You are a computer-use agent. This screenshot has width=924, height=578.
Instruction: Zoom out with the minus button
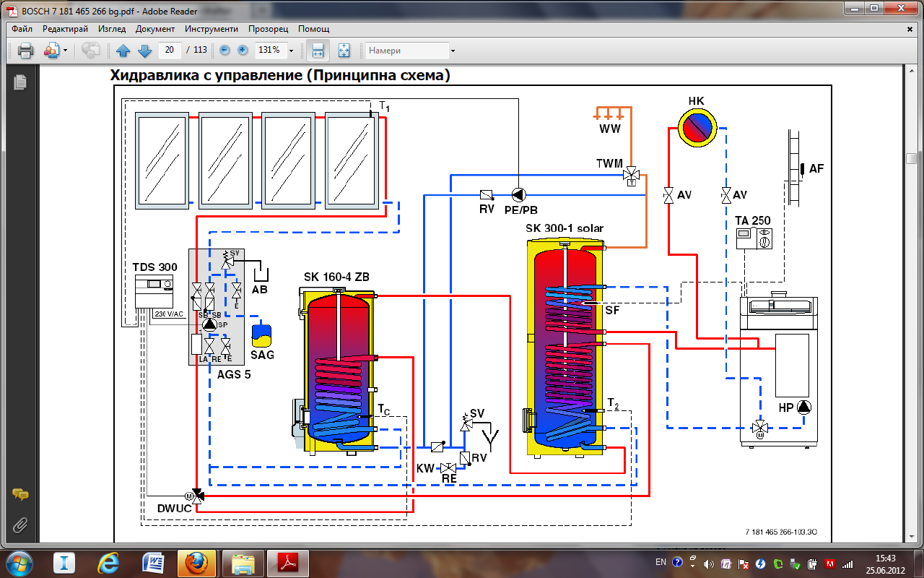225,51
